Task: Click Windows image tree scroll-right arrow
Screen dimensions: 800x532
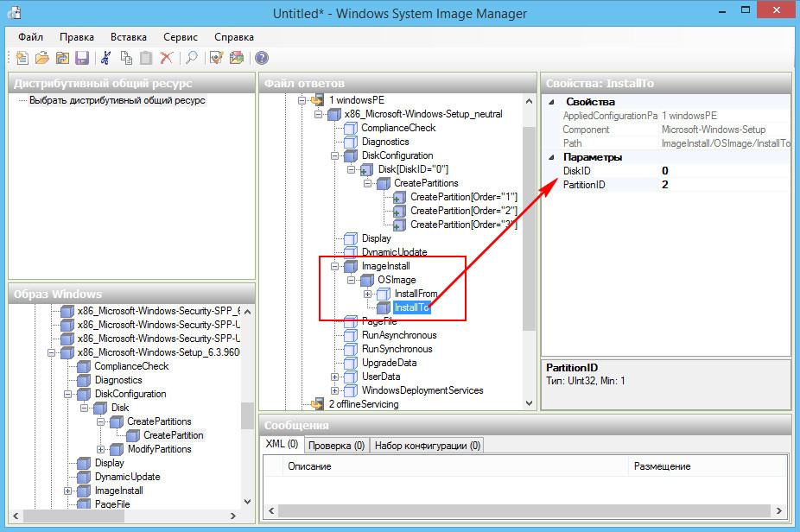Action: [232, 516]
